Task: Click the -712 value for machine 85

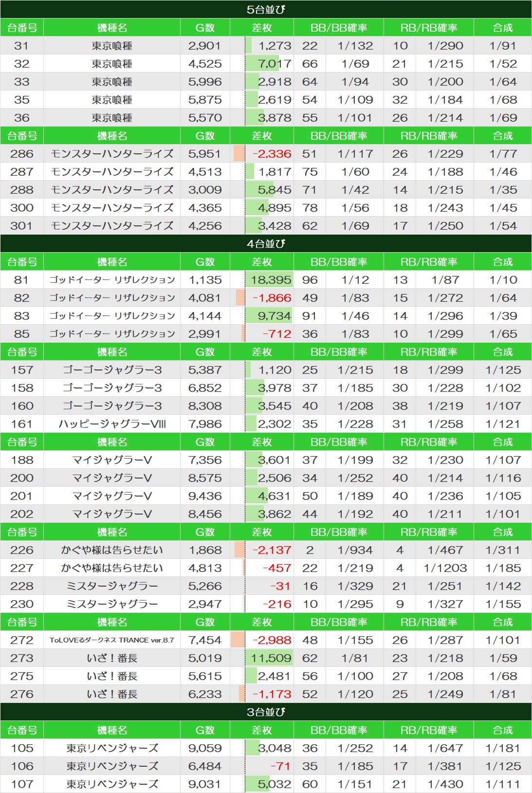Action: pyautogui.click(x=276, y=334)
